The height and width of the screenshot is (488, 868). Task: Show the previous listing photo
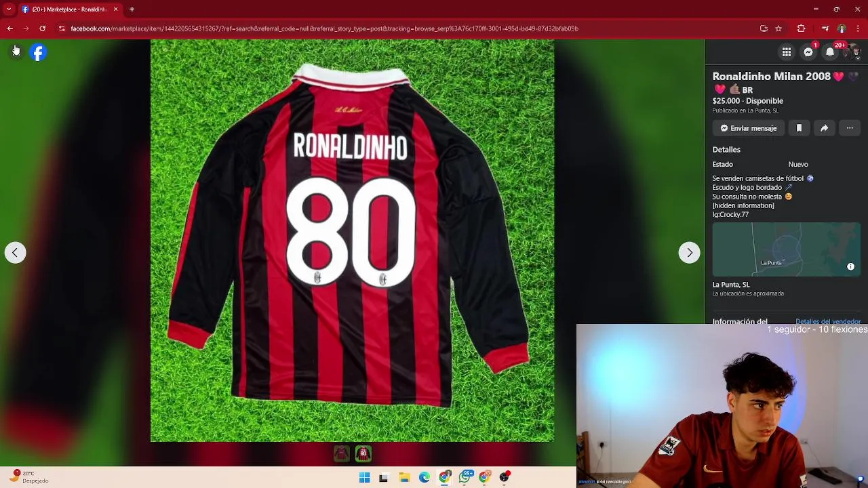coord(15,253)
